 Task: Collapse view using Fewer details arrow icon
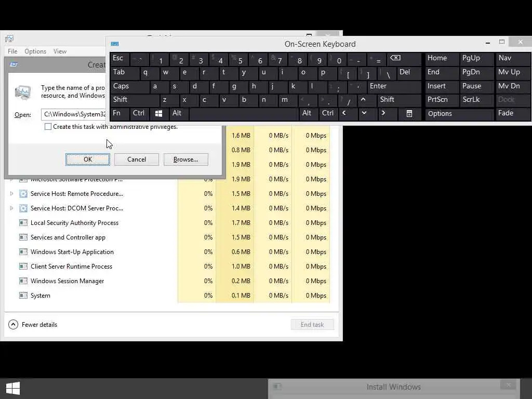(x=13, y=325)
